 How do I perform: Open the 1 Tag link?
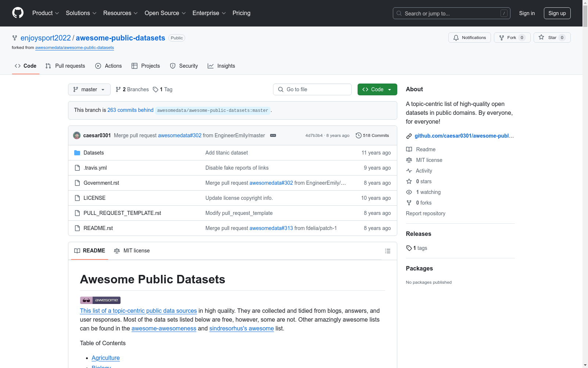163,89
